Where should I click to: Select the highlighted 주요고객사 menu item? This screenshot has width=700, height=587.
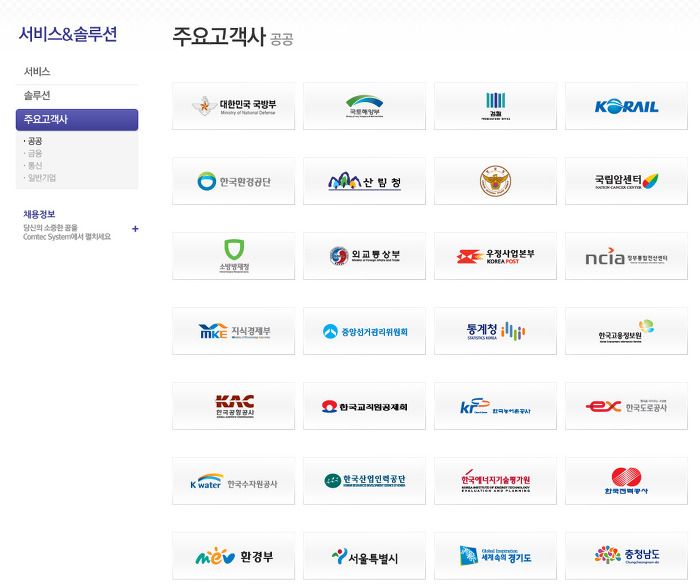click(x=77, y=120)
